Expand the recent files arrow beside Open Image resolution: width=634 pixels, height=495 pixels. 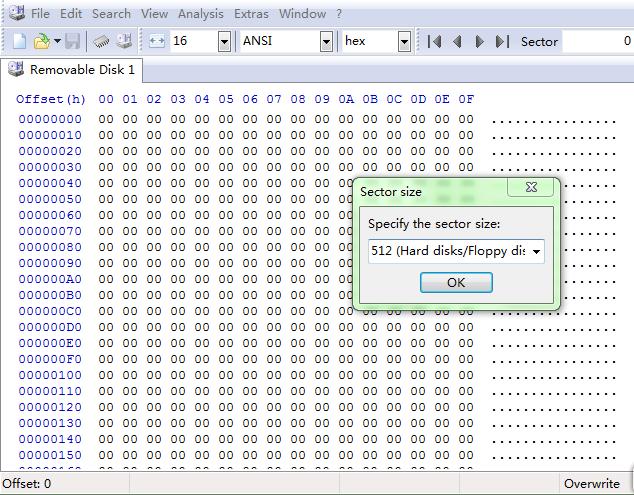click(57, 41)
